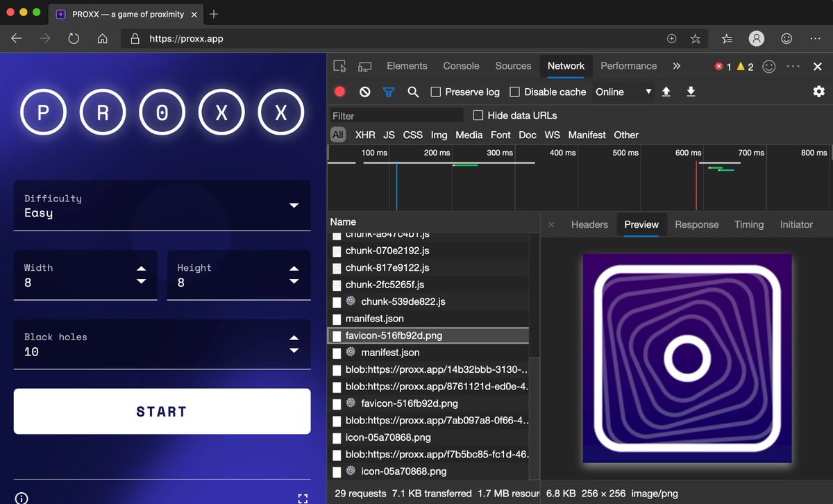833x504 pixels.
Task: Add page to favorites star icon
Action: (x=695, y=39)
